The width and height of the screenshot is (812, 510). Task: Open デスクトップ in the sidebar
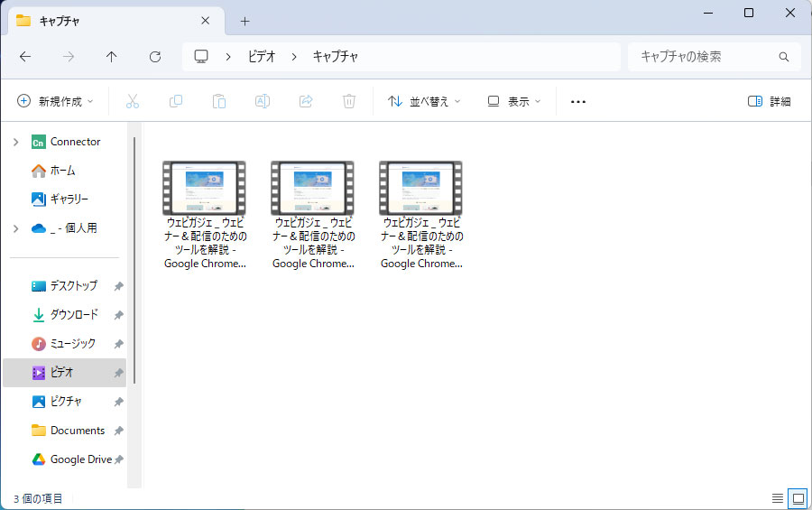pos(64,286)
